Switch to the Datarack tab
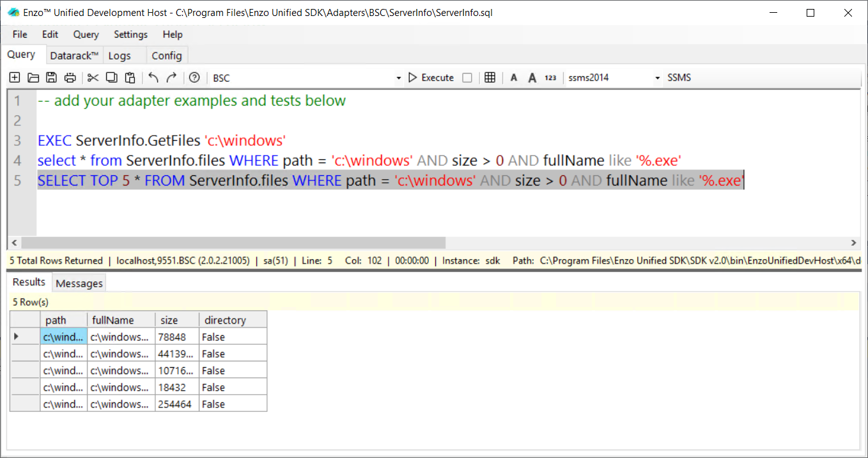 click(x=74, y=56)
